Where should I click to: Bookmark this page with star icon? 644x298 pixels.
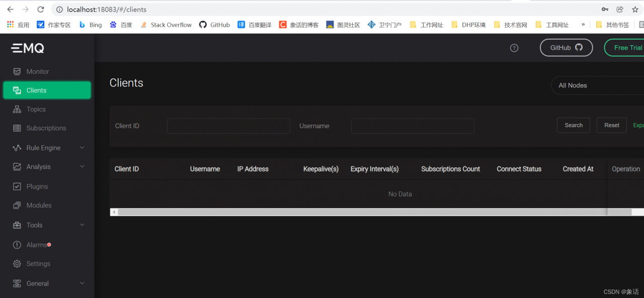[x=635, y=10]
